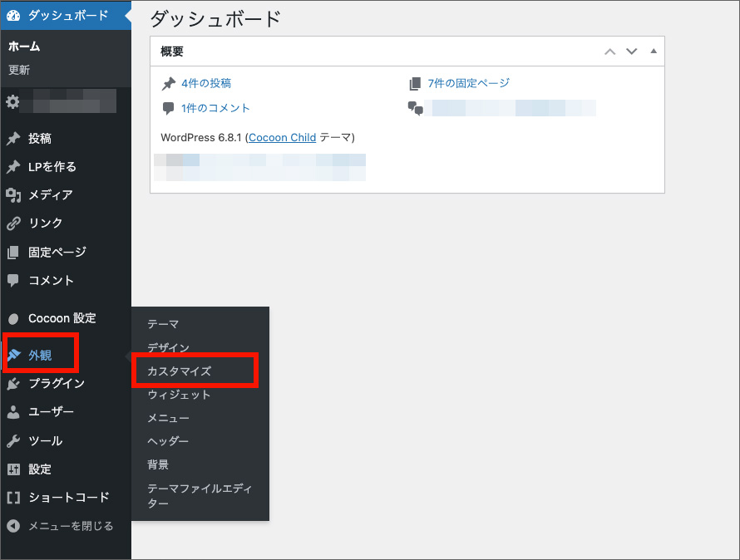Collapse the 概要 panel with the triangle toggle
This screenshot has width=740, height=560.
click(x=654, y=51)
